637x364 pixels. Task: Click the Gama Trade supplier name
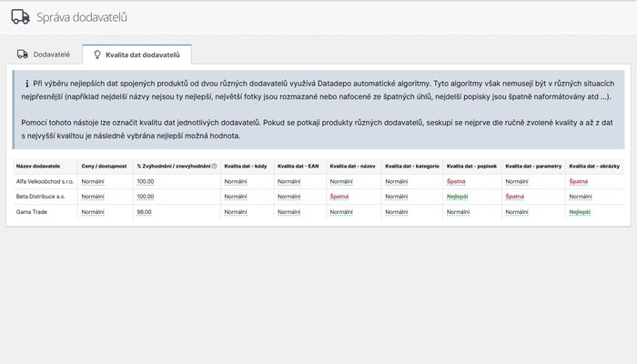(x=32, y=212)
